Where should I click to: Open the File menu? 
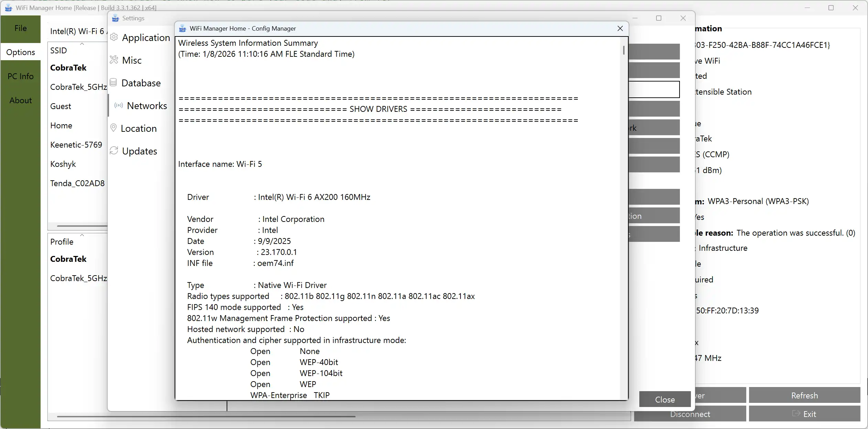click(21, 28)
